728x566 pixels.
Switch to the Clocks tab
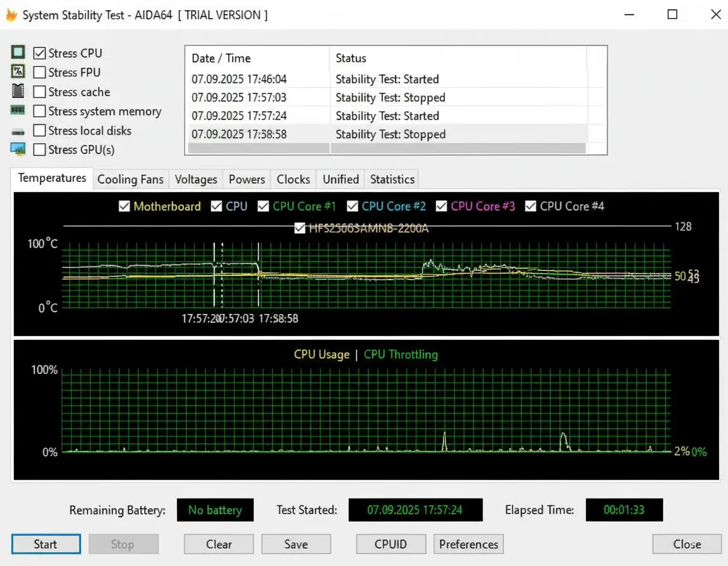pyautogui.click(x=293, y=179)
